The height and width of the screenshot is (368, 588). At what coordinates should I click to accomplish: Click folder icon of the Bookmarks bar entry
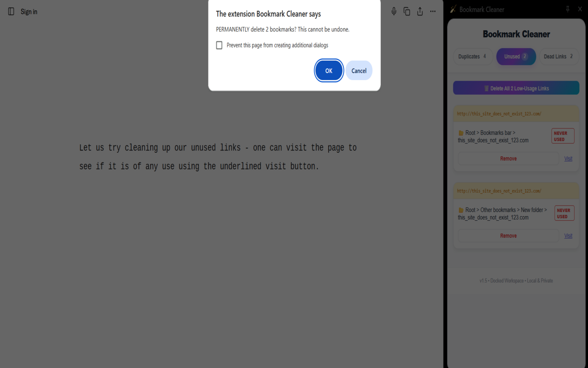(x=461, y=133)
